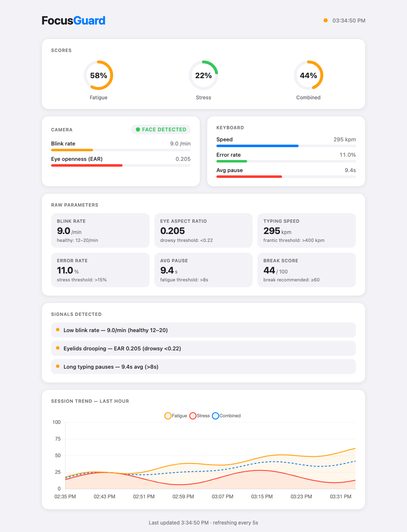Click the RAW PARAMETERS section heading
407x532 pixels.
coord(75,205)
